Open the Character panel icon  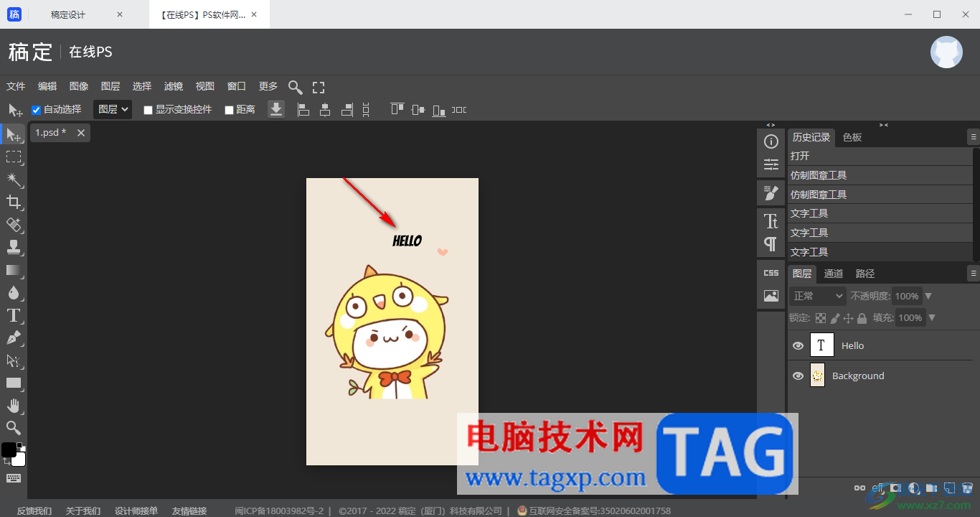click(x=771, y=220)
